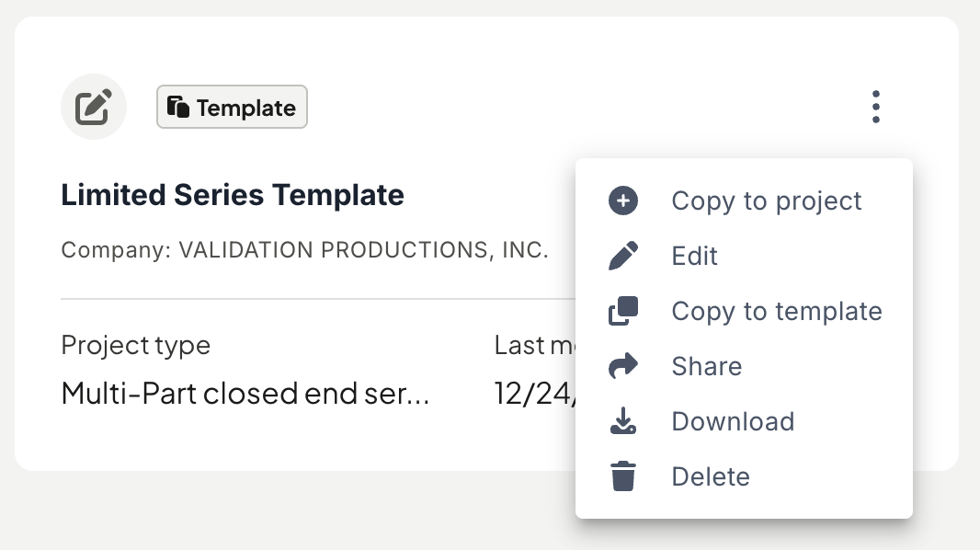Click the plus circle icon for Copy to project
The width and height of the screenshot is (980, 550).
(x=623, y=201)
